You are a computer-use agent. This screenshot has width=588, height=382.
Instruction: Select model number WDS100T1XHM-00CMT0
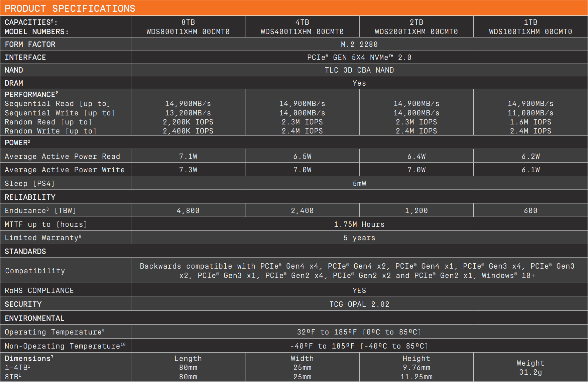(531, 32)
